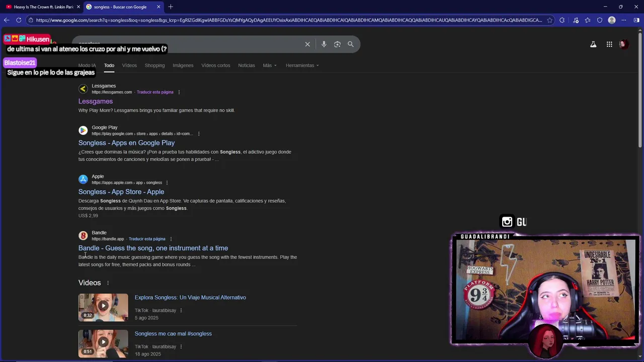Open the browser profile avatar

point(612,20)
